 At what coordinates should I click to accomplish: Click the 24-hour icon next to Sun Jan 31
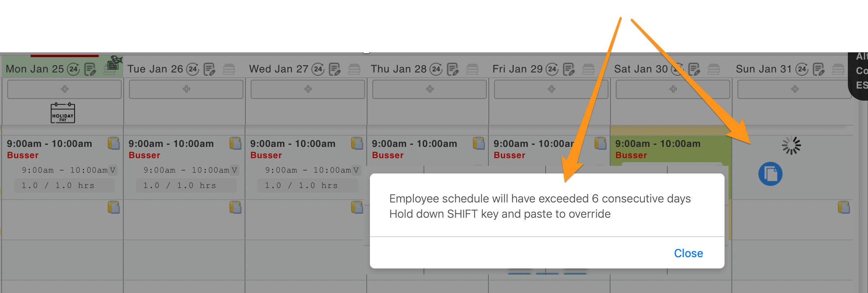click(x=802, y=69)
